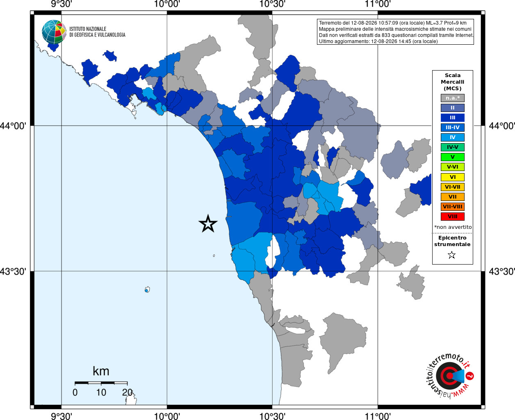Click the Scala Mercalli (MCS) legend title

[x=453, y=82]
